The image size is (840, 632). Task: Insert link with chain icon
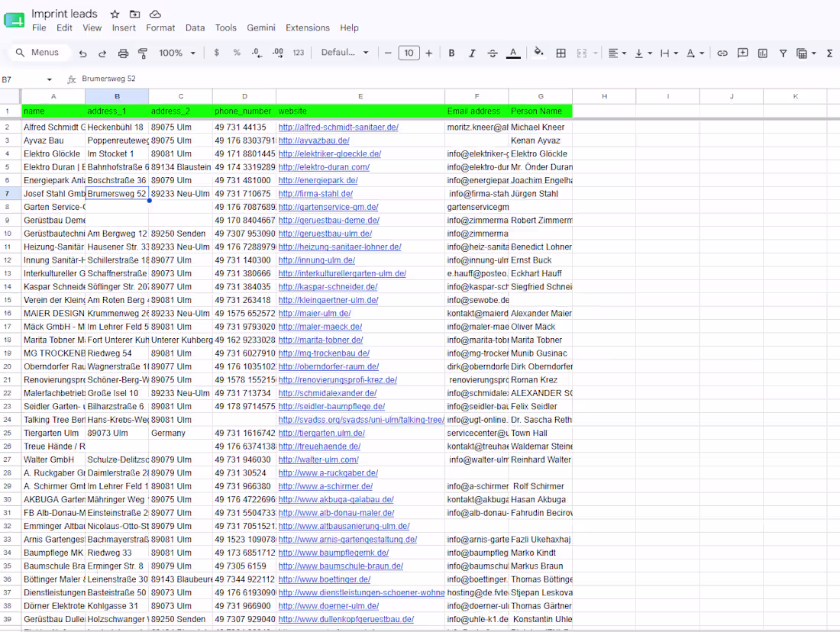click(x=722, y=53)
